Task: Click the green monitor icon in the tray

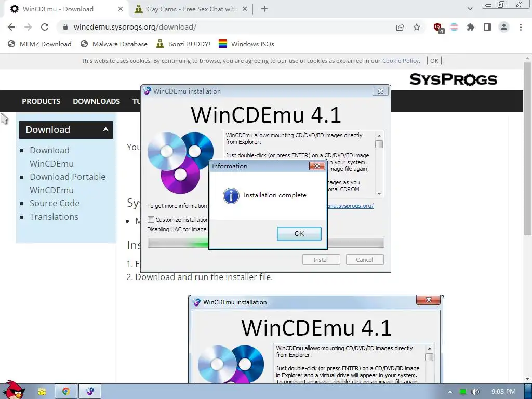Action: pyautogui.click(x=463, y=392)
